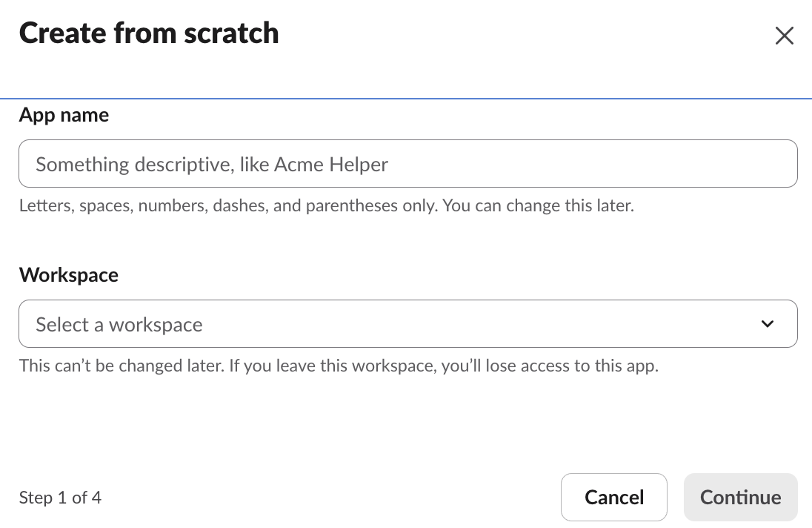This screenshot has height=528, width=812.
Task: Cancel the app creation
Action: coord(614,498)
